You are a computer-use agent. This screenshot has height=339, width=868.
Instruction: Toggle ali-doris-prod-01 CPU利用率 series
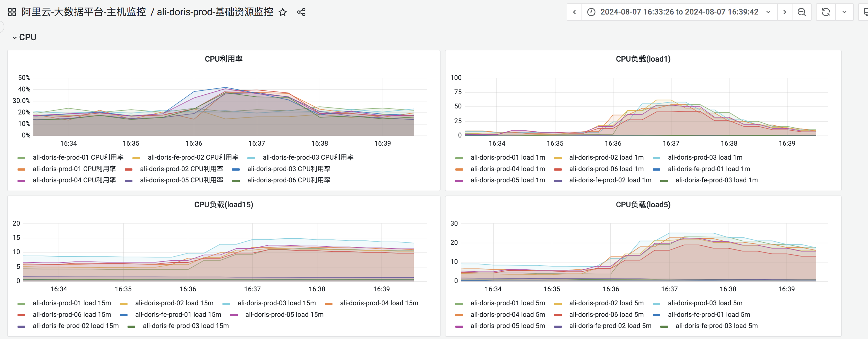coord(74,169)
